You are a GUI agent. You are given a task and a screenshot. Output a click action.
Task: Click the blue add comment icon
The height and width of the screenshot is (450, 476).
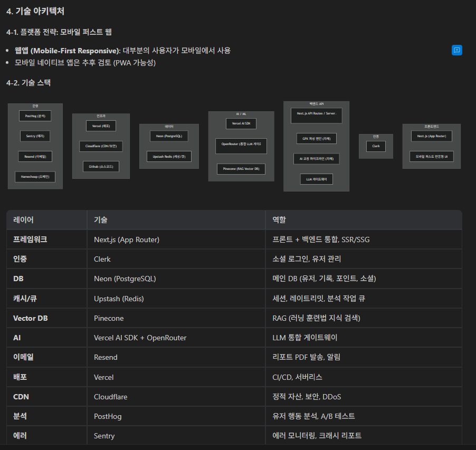click(456, 50)
